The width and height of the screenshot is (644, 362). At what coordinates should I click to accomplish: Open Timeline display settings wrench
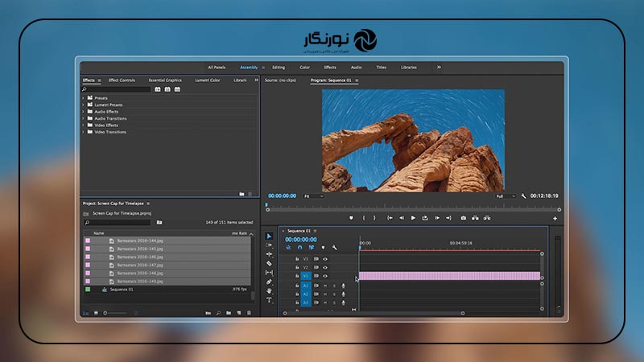(334, 248)
